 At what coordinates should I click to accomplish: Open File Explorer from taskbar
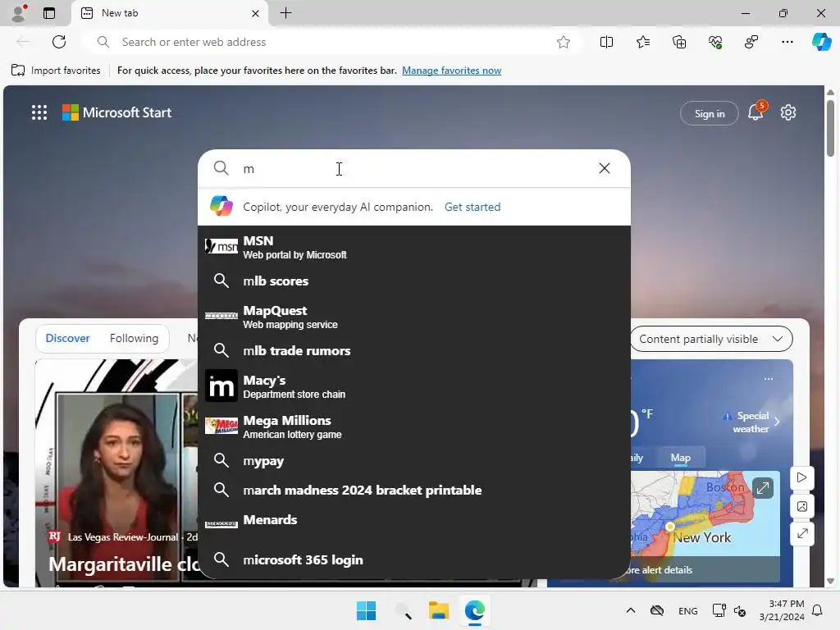(x=439, y=610)
